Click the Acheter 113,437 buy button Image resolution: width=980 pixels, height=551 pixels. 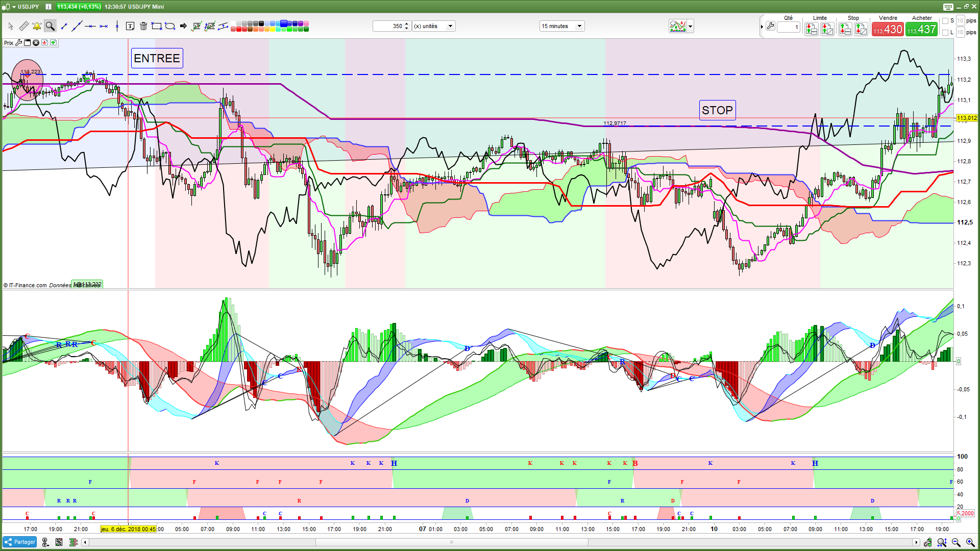point(922,30)
